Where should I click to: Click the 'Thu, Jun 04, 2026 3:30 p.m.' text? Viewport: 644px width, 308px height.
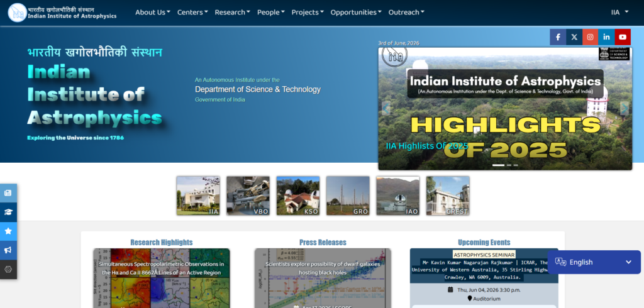pyautogui.click(x=489, y=290)
